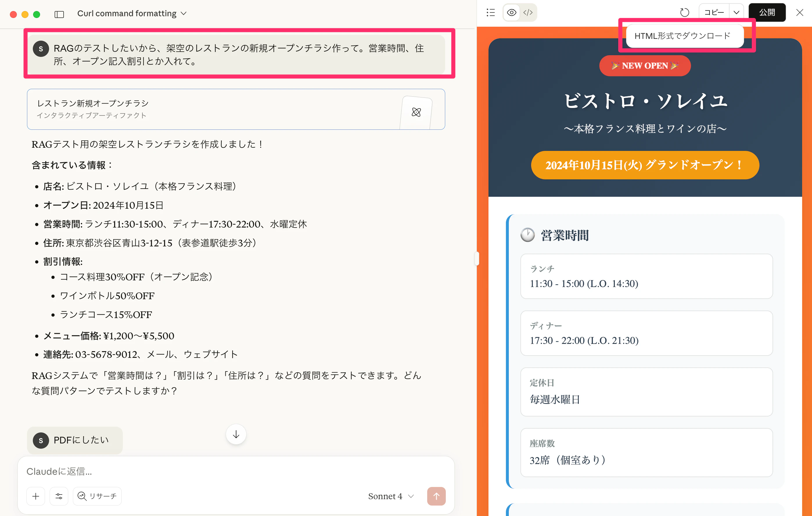Click the artifact card's atom-like icon
Image resolution: width=812 pixels, height=516 pixels.
pyautogui.click(x=416, y=112)
